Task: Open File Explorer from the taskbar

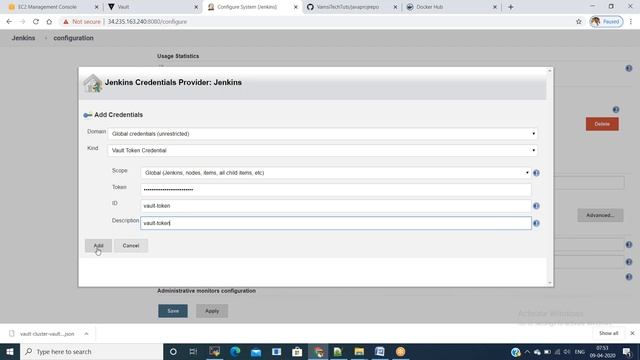Action: [x=359, y=351]
